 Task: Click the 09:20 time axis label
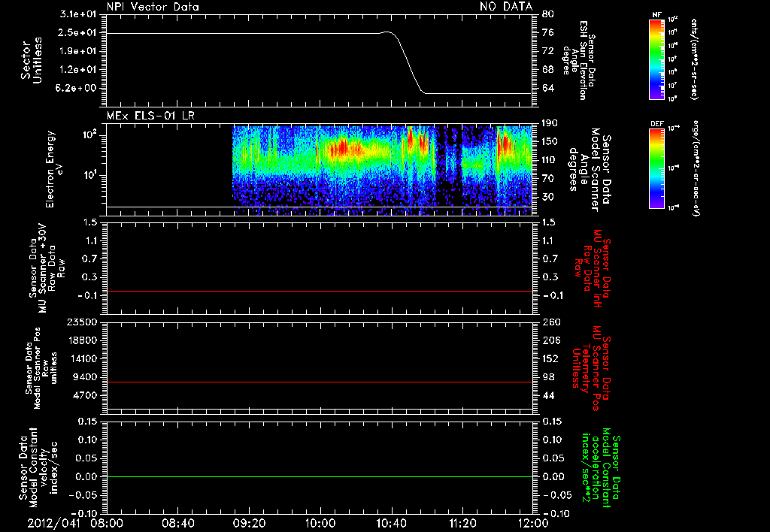click(x=249, y=523)
